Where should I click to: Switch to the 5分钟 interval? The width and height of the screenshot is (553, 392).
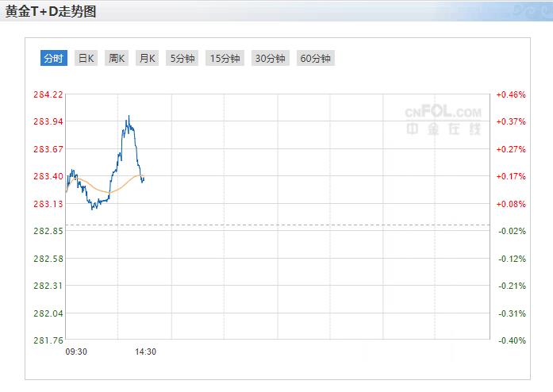pos(182,58)
